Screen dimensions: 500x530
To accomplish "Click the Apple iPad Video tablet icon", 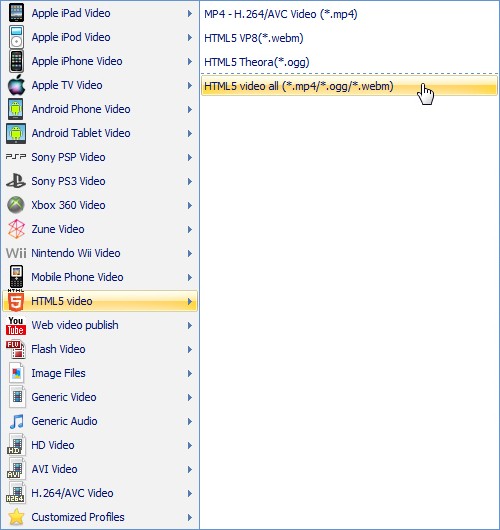I will pyautogui.click(x=16, y=13).
